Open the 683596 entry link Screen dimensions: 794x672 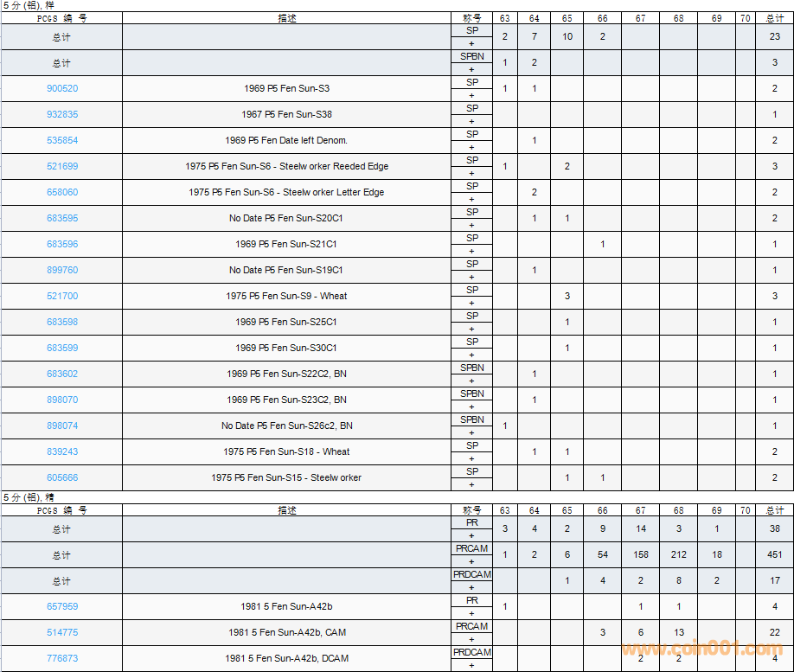tap(62, 244)
